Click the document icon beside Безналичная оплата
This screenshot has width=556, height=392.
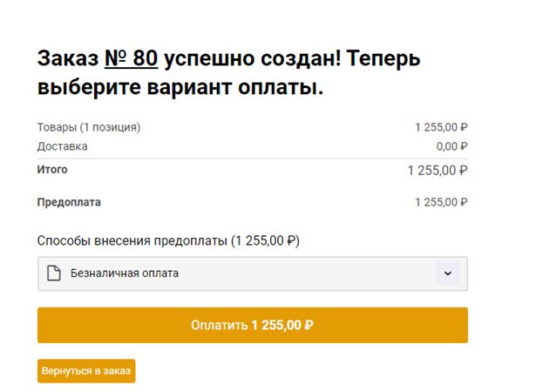(54, 274)
